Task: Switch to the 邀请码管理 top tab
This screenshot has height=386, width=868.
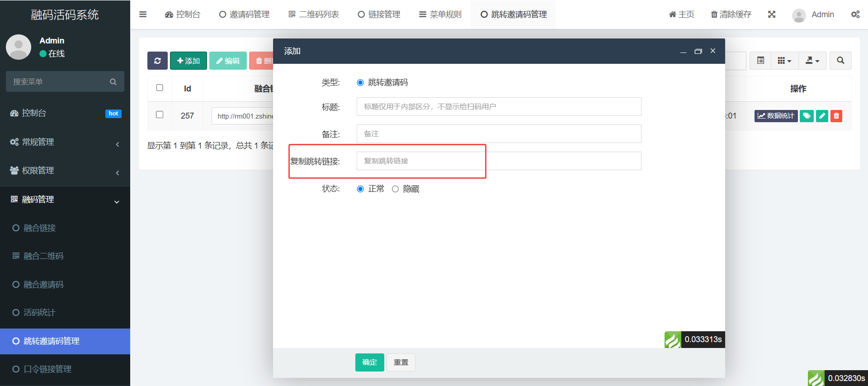Action: point(244,14)
